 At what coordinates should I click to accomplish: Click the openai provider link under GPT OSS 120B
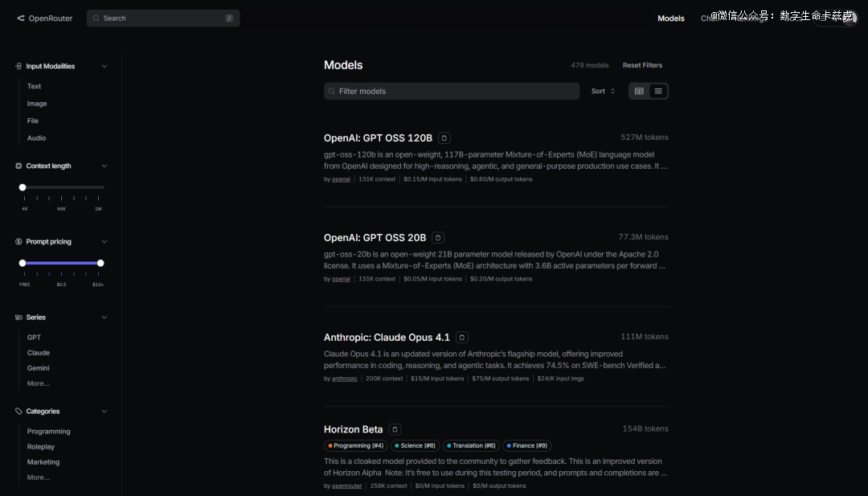pyautogui.click(x=341, y=179)
